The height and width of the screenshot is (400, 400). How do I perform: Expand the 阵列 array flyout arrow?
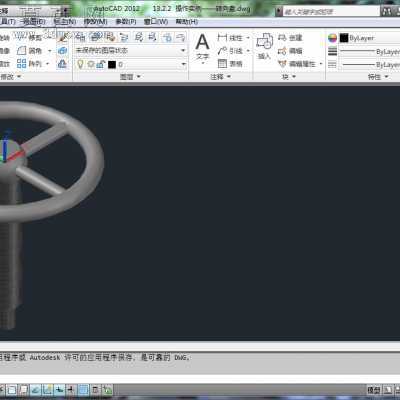[48, 63]
